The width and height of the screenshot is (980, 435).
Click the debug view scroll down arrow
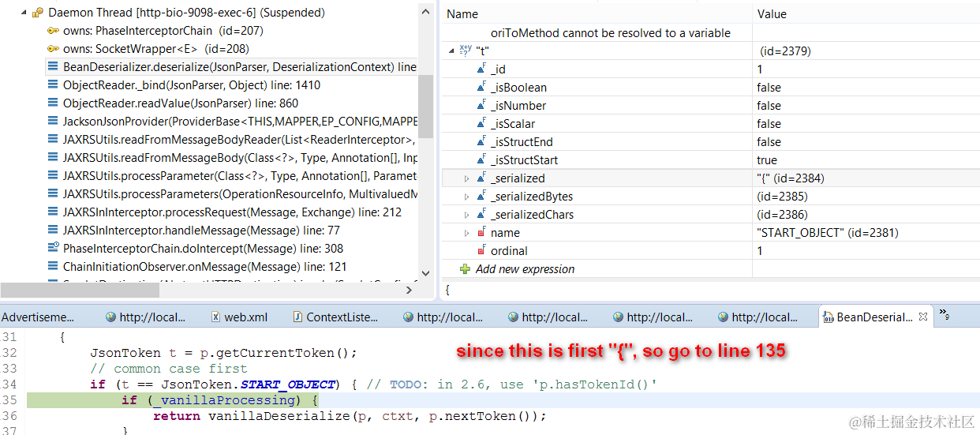425,272
